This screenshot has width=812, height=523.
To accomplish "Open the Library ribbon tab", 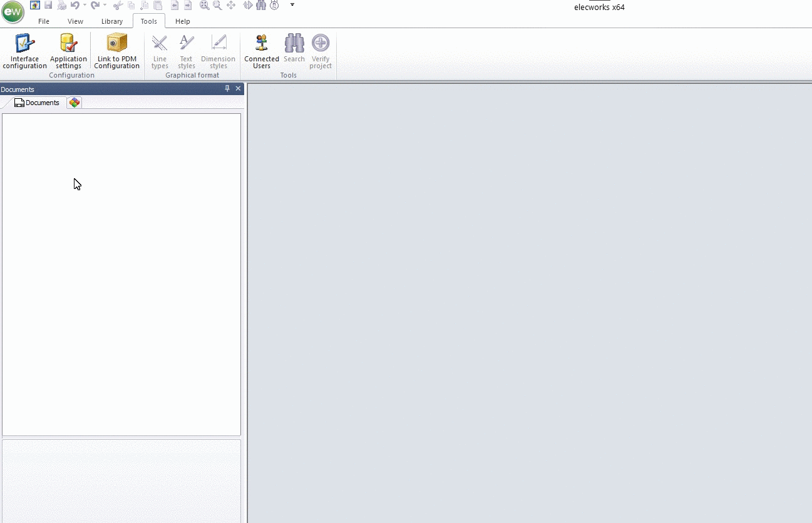I will (112, 21).
